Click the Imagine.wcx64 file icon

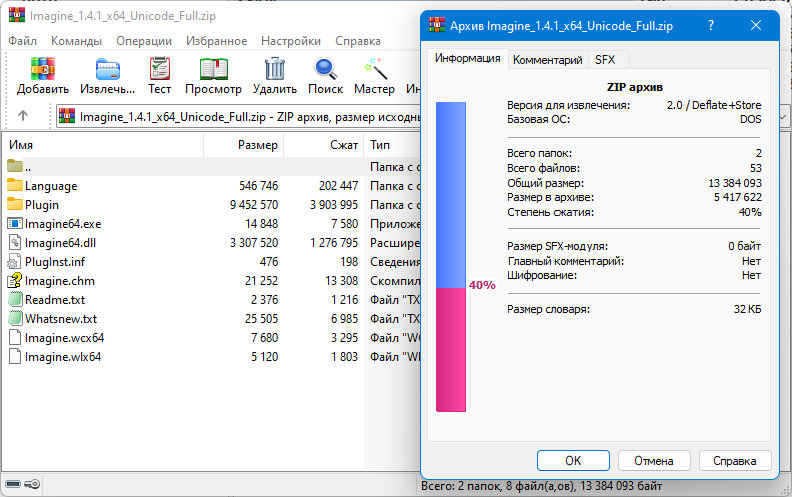tap(15, 337)
